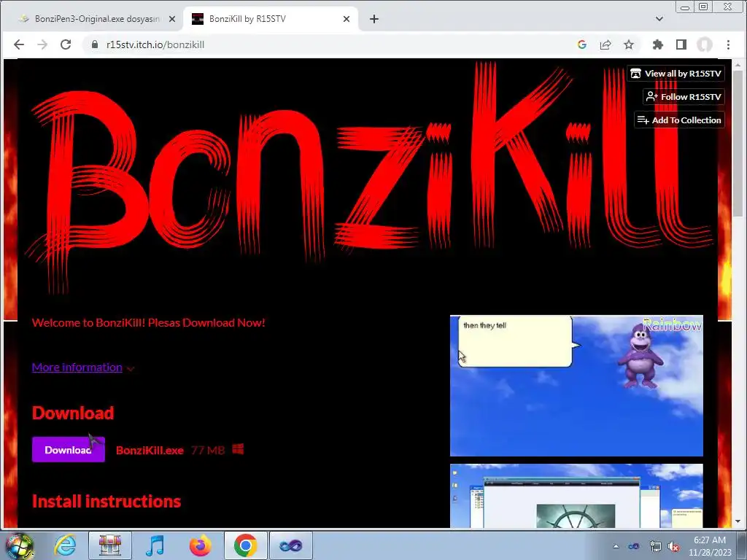Select BonziKill by R15STV tab
This screenshot has width=747, height=560.
[271, 19]
